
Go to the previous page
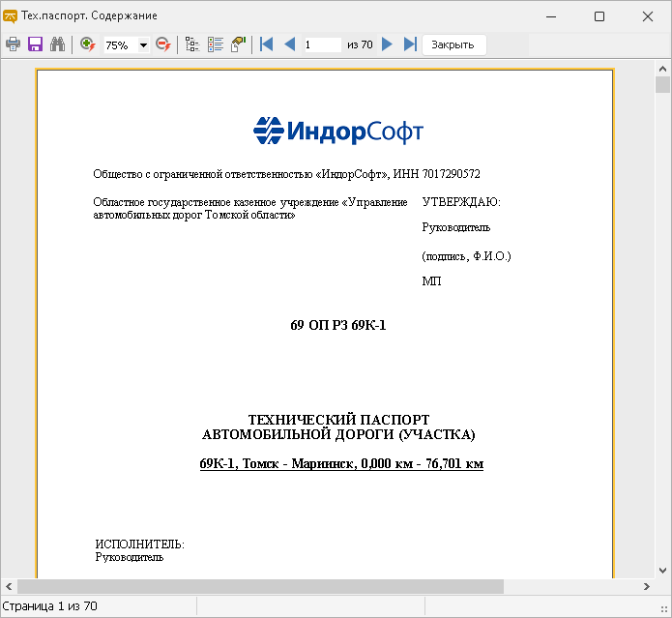coord(290,44)
